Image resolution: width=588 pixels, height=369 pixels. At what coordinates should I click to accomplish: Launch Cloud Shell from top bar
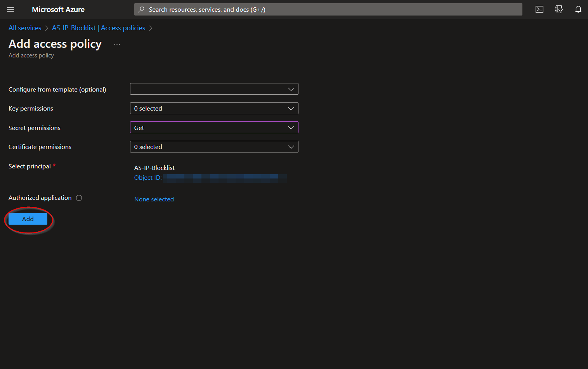pos(539,9)
